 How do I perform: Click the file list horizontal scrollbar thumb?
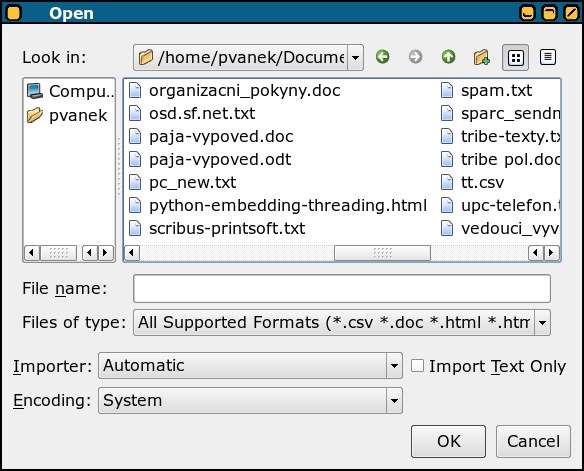(x=383, y=253)
